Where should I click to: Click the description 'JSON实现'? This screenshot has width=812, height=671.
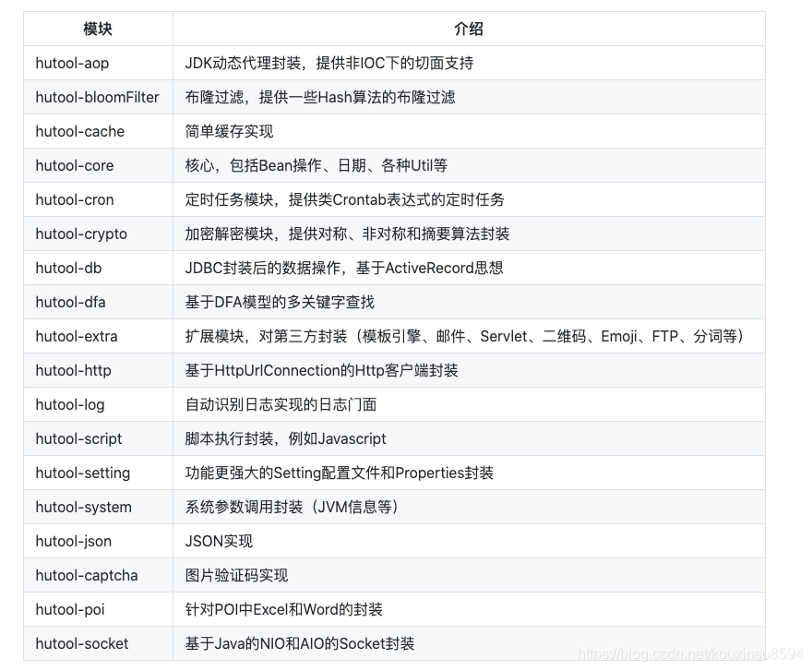tap(219, 542)
